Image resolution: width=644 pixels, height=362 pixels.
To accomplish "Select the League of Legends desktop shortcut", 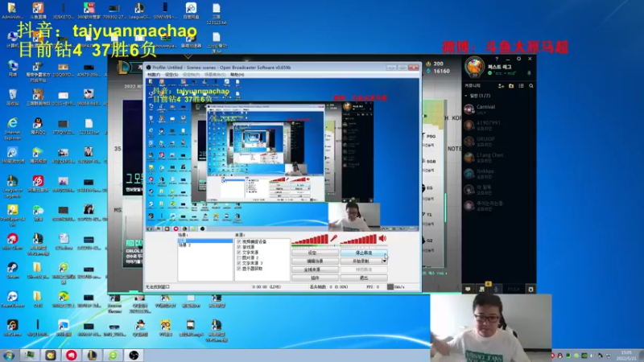I will point(12,187).
